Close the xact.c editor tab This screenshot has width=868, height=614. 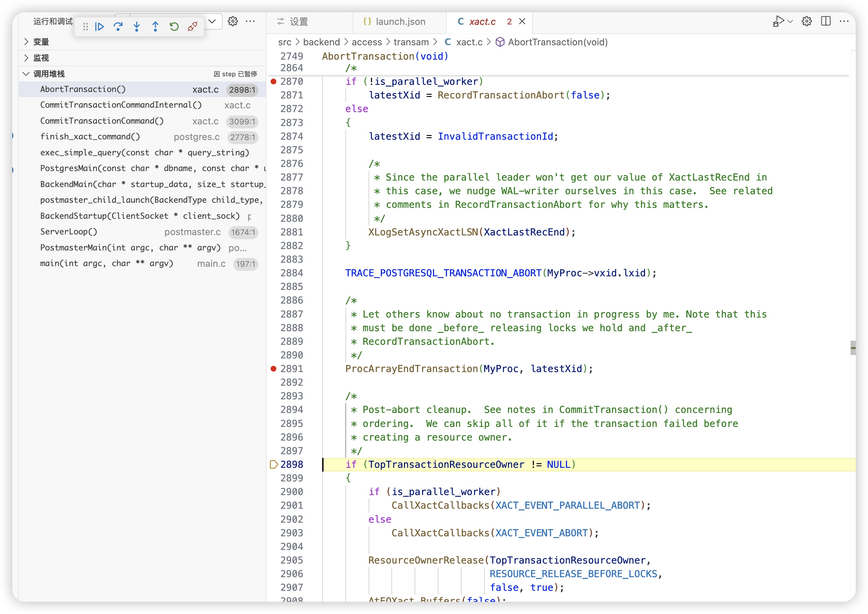pos(522,21)
